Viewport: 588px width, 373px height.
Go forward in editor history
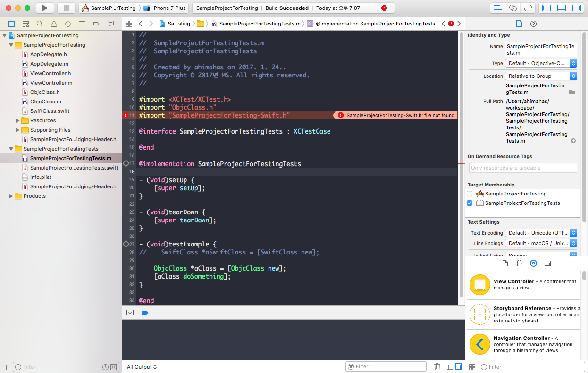click(151, 24)
